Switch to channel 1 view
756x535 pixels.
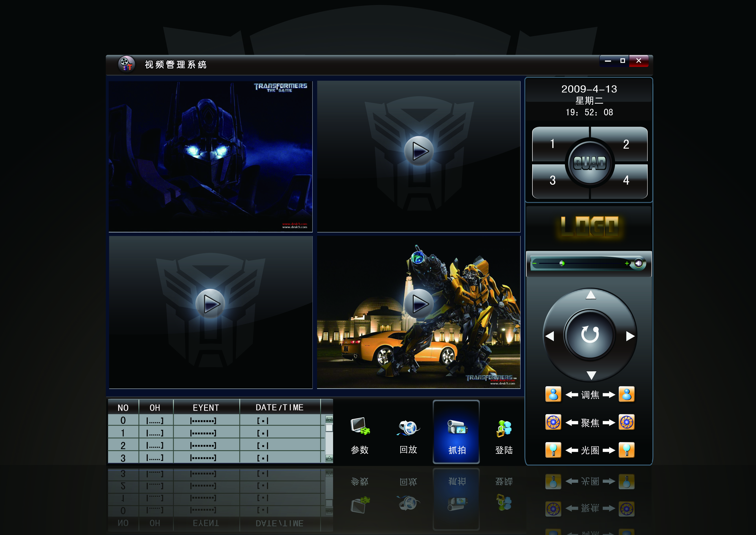coord(553,144)
